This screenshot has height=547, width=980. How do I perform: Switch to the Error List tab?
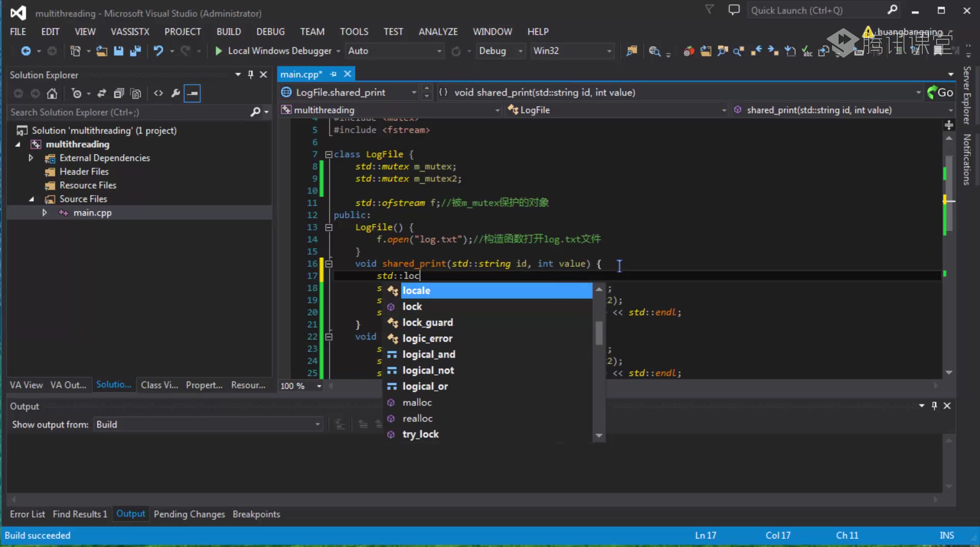pos(28,514)
